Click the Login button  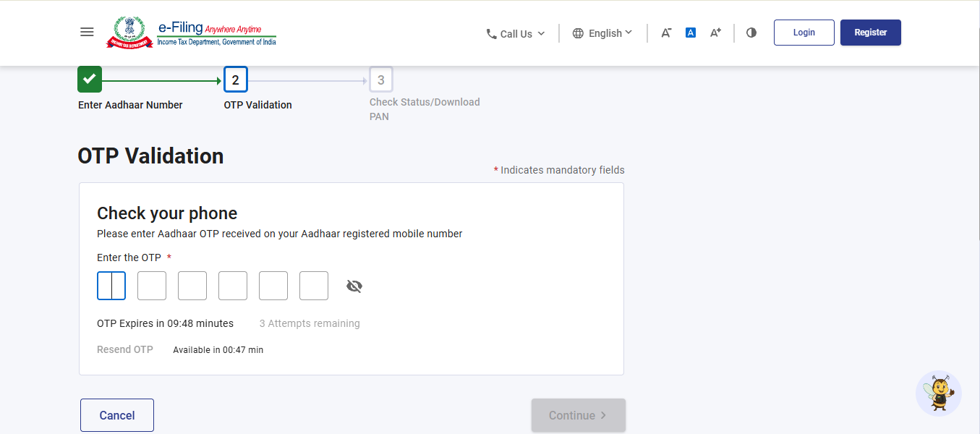(804, 33)
